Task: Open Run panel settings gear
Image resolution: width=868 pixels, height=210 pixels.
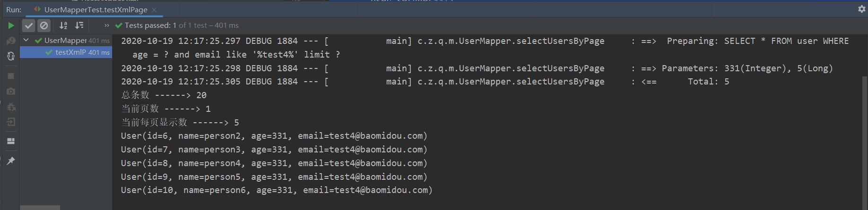Action: click(861, 9)
